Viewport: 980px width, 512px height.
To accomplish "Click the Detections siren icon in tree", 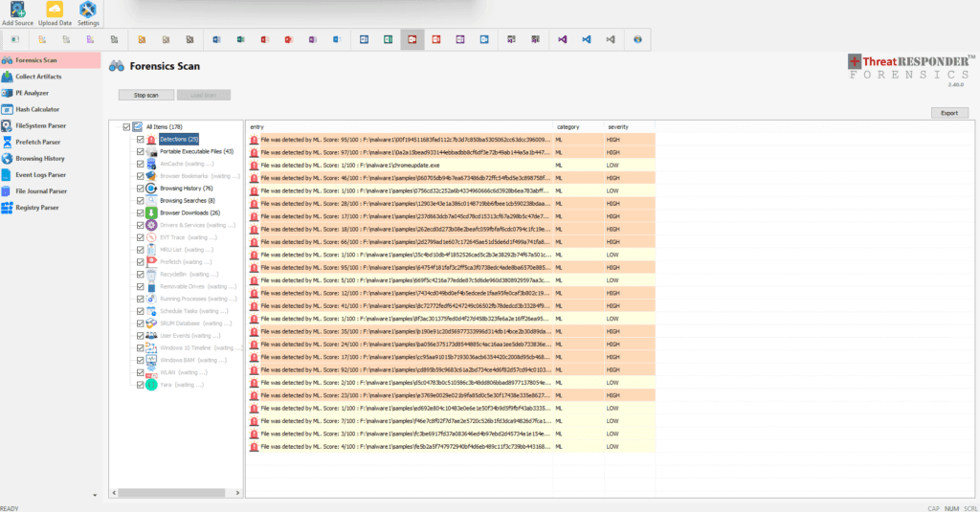I will (x=151, y=139).
